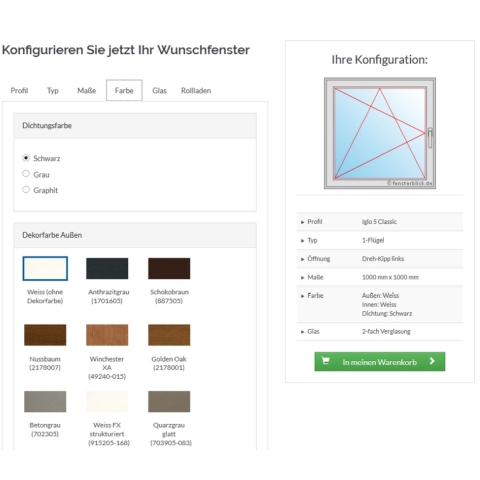Screen dimensions: 480x480
Task: Click Konfigurieren Sie jetzt Ihr Wunschfenster heading
Action: click(126, 50)
